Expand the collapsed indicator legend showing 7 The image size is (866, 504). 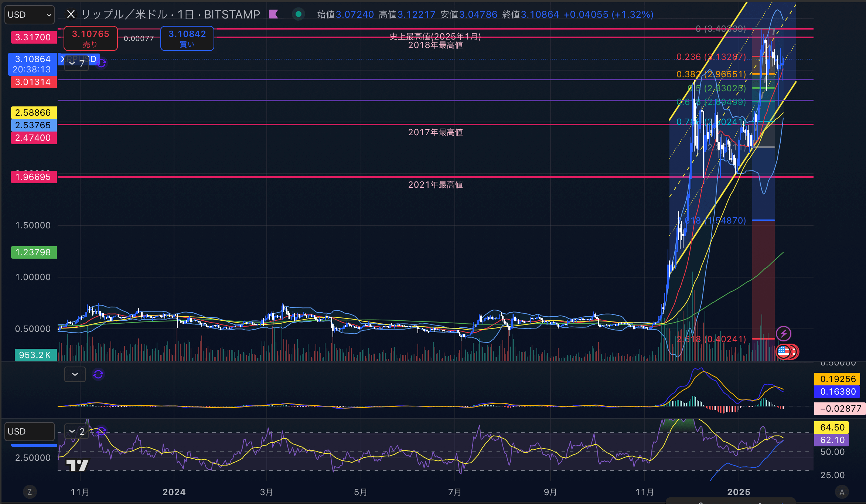click(76, 63)
